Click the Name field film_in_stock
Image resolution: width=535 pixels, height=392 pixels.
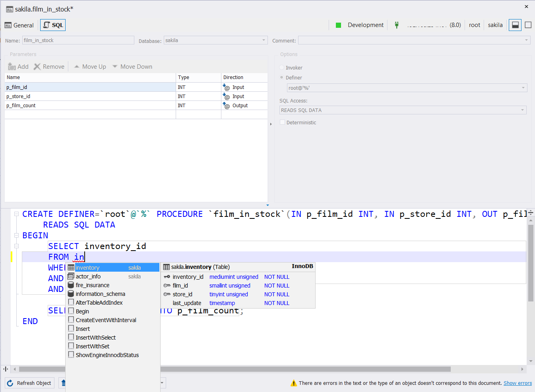(78, 41)
